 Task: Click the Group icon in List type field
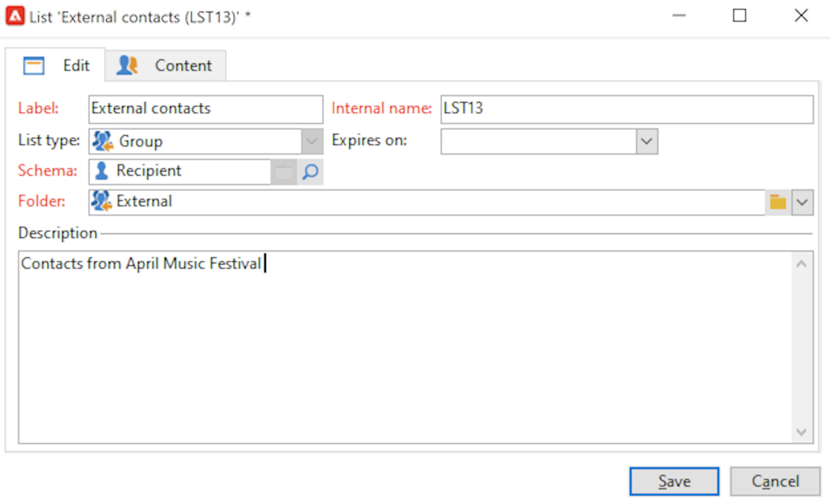coord(103,141)
